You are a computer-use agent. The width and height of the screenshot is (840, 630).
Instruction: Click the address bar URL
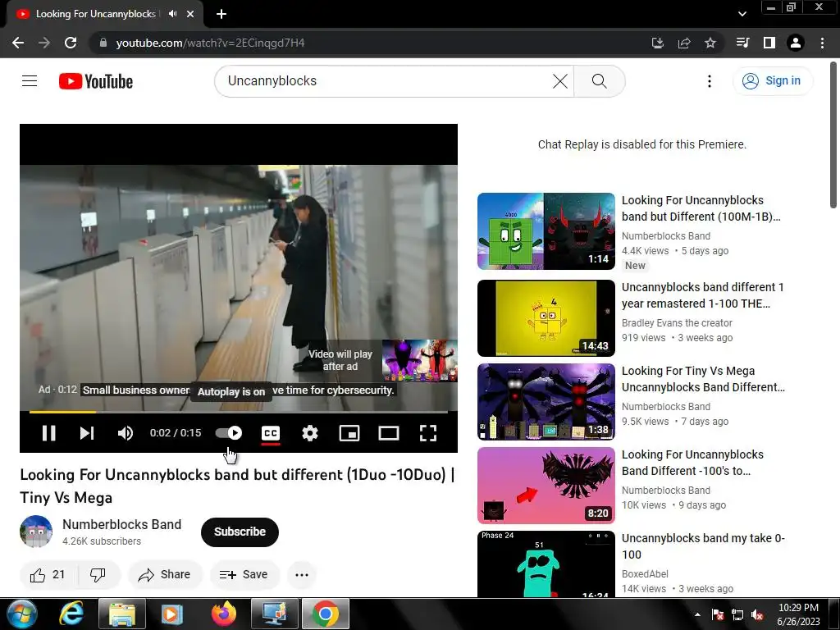coord(210,43)
